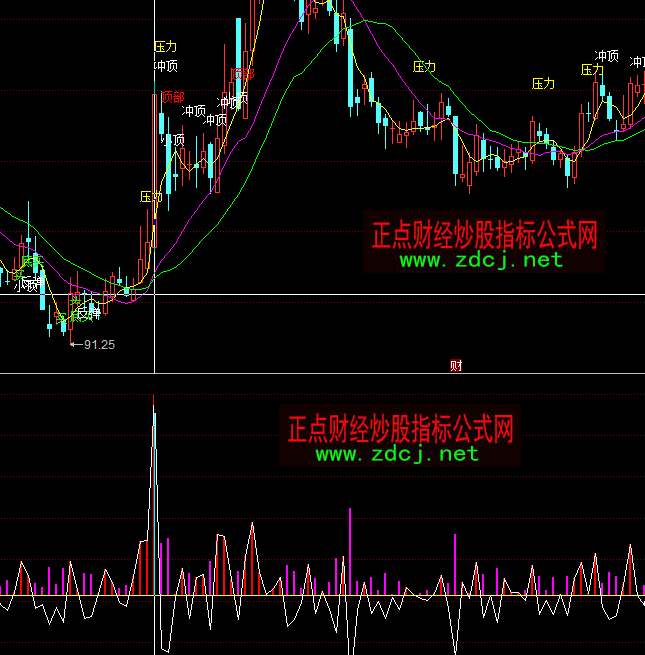Select the white 冲顶 label directly under the topmost 压力
Viewport: 645px width, 655px height.
pos(166,67)
